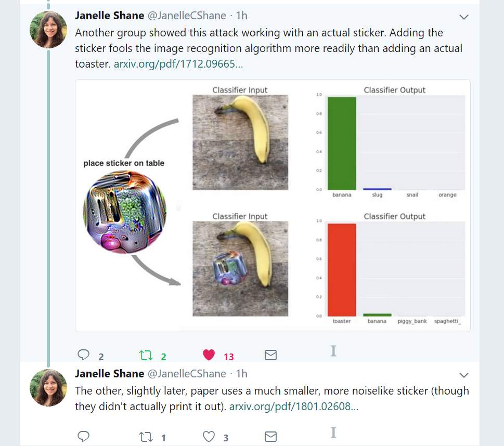Open Janelle Shane's avatar on second tweet
The width and height of the screenshot is (504, 446).
tap(48, 388)
